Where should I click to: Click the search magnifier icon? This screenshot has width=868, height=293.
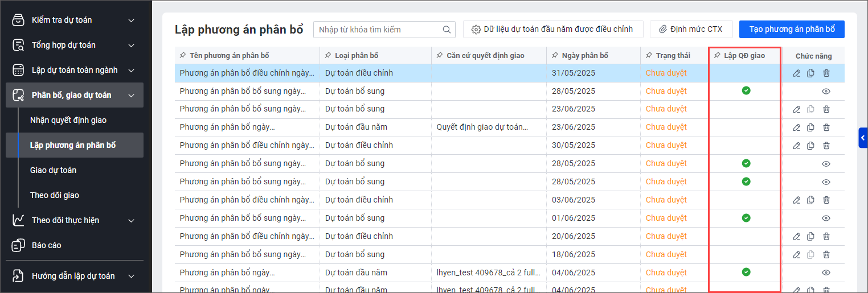(x=447, y=30)
